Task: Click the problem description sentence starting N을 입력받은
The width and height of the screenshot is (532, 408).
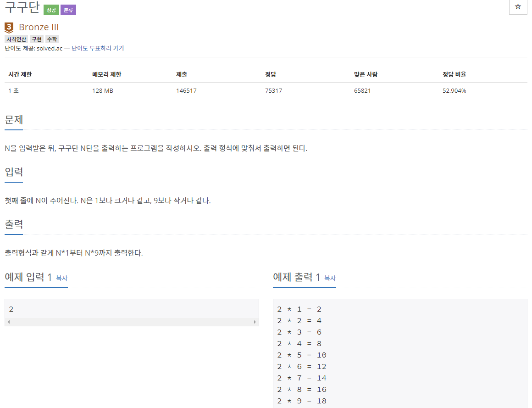Action: coord(156,148)
